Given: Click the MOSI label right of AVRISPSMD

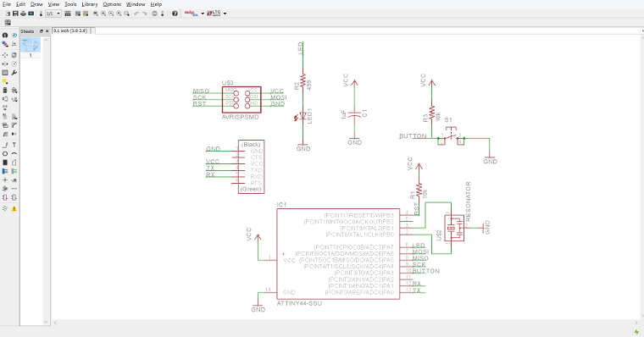Looking at the screenshot, I should 279,97.
